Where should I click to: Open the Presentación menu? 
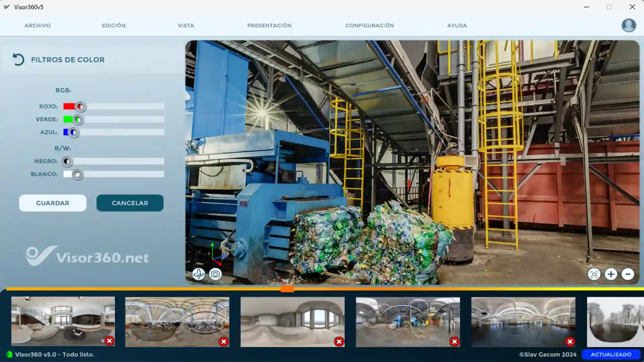click(269, 25)
